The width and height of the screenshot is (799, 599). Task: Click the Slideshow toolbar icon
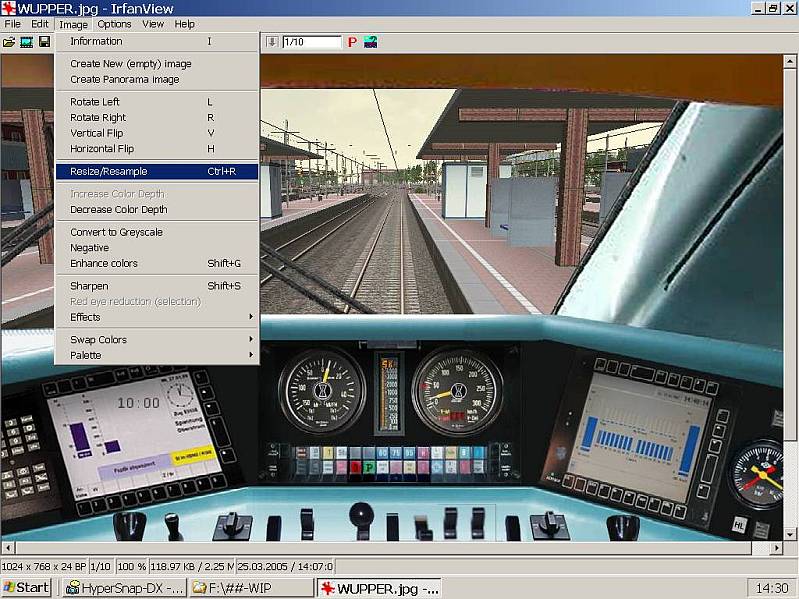[x=26, y=42]
